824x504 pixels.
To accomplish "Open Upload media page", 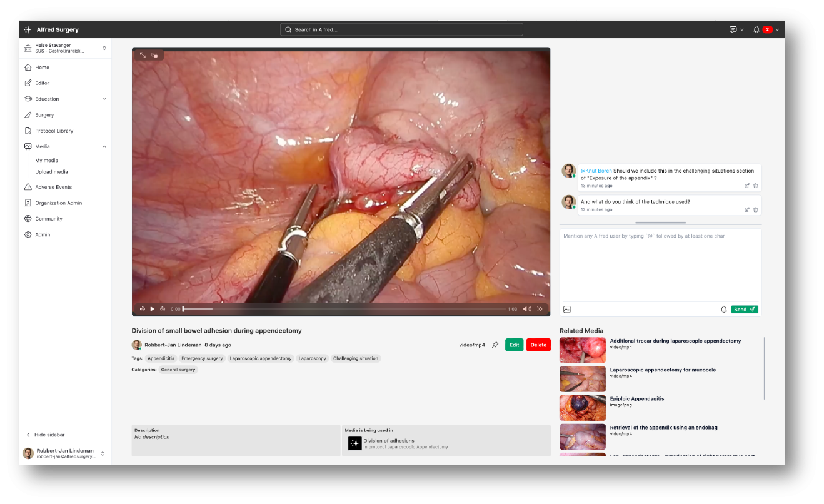I will (52, 172).
